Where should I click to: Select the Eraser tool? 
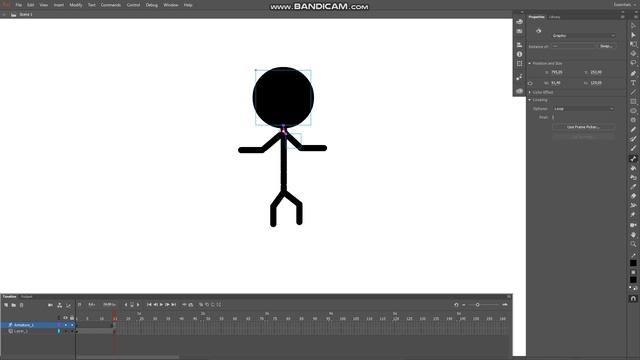(x=633, y=196)
